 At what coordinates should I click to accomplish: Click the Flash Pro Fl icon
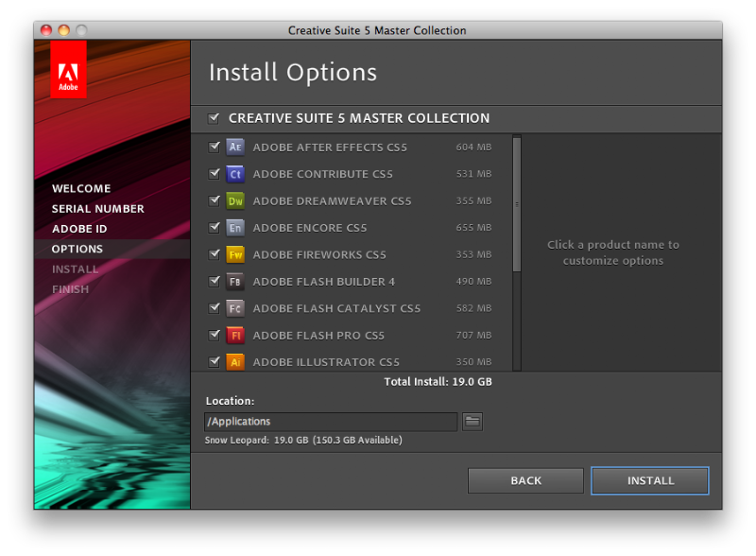(235, 335)
